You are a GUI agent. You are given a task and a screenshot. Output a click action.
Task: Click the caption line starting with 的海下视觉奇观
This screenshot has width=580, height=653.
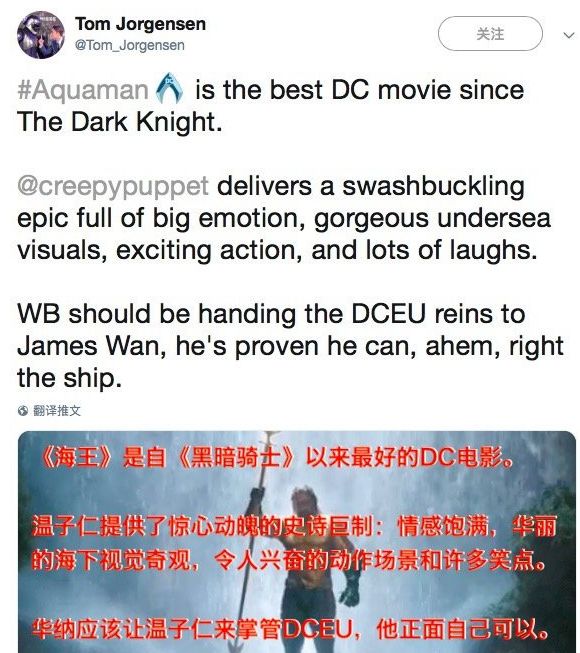pos(289,561)
